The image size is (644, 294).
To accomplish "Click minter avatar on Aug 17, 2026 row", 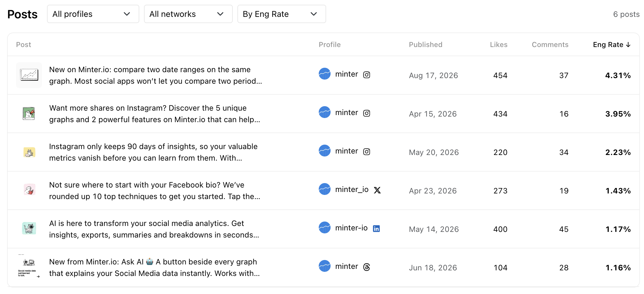I will tap(325, 74).
